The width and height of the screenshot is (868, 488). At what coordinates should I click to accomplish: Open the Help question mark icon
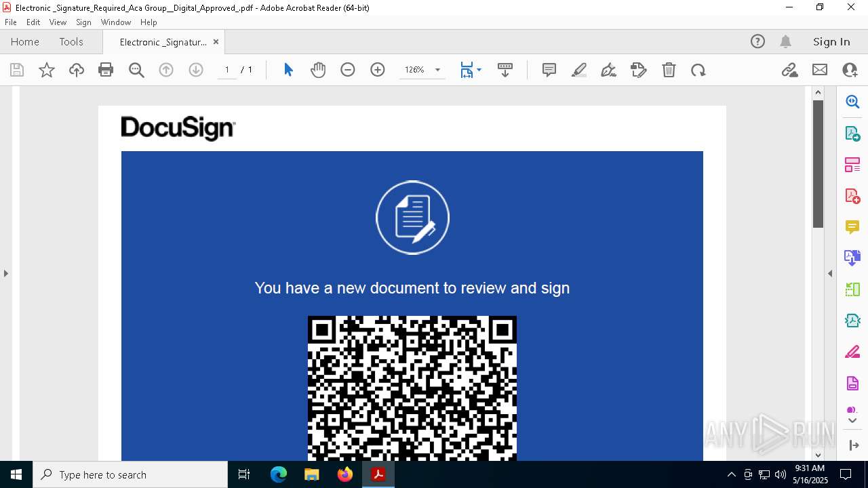tap(757, 42)
